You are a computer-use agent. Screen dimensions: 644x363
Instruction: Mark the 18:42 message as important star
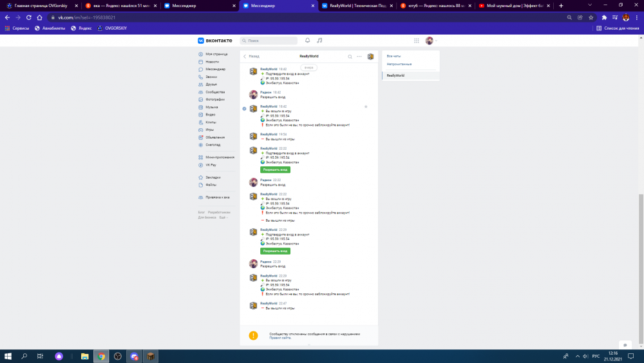(366, 106)
